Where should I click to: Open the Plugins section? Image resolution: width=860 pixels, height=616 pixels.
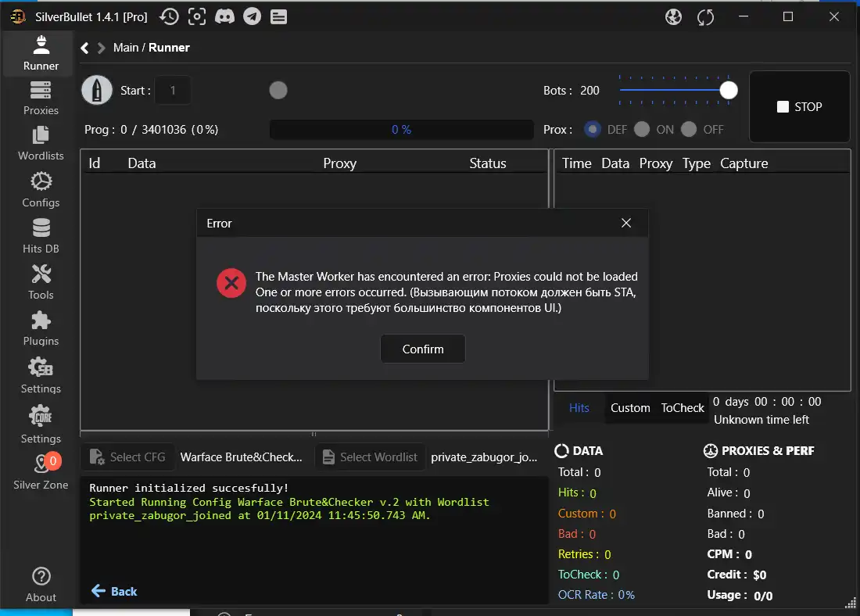pos(41,328)
